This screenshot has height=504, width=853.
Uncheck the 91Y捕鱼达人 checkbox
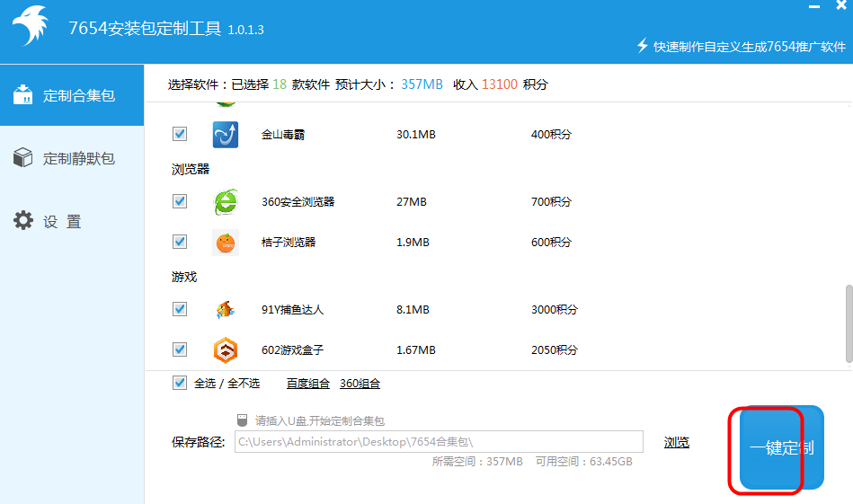tap(180, 309)
